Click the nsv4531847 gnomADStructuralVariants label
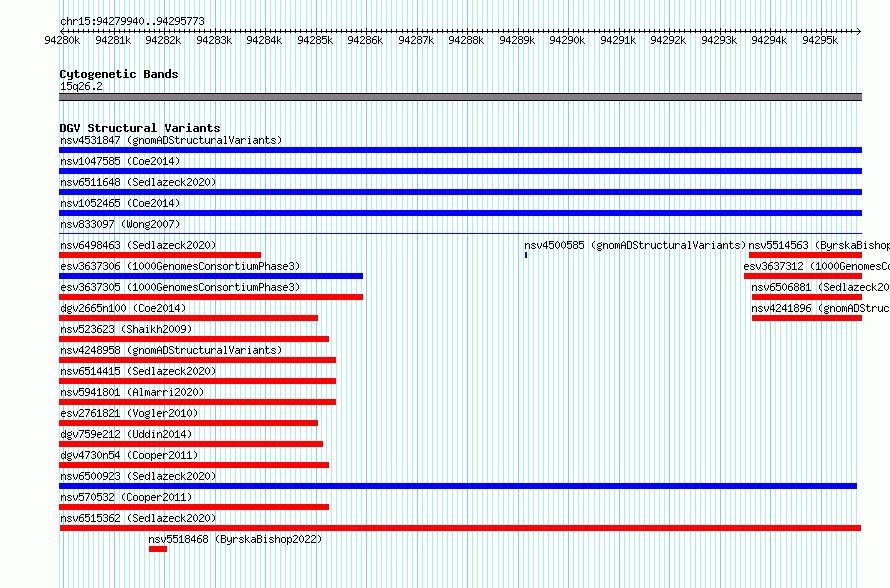This screenshot has height=588, width=890. point(171,140)
